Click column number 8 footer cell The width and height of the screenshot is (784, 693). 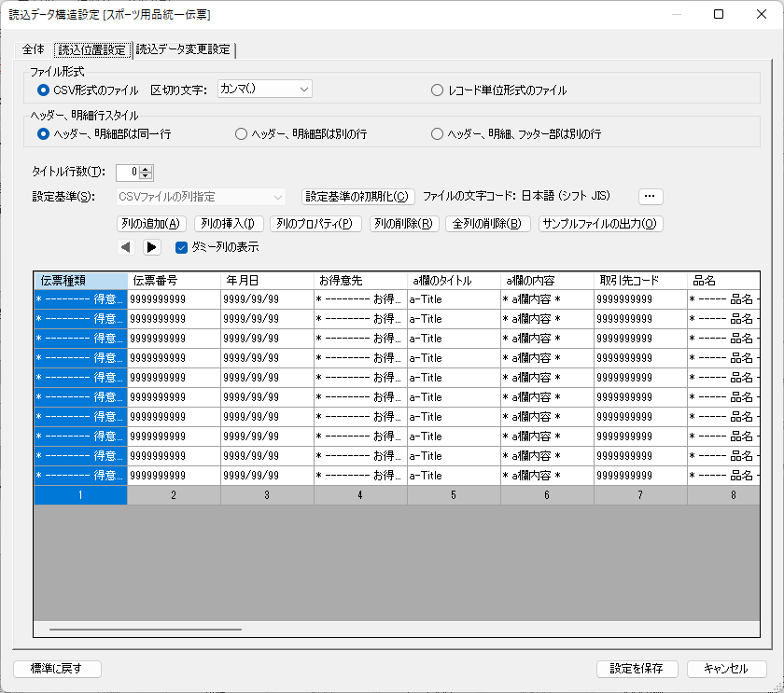pos(724,495)
